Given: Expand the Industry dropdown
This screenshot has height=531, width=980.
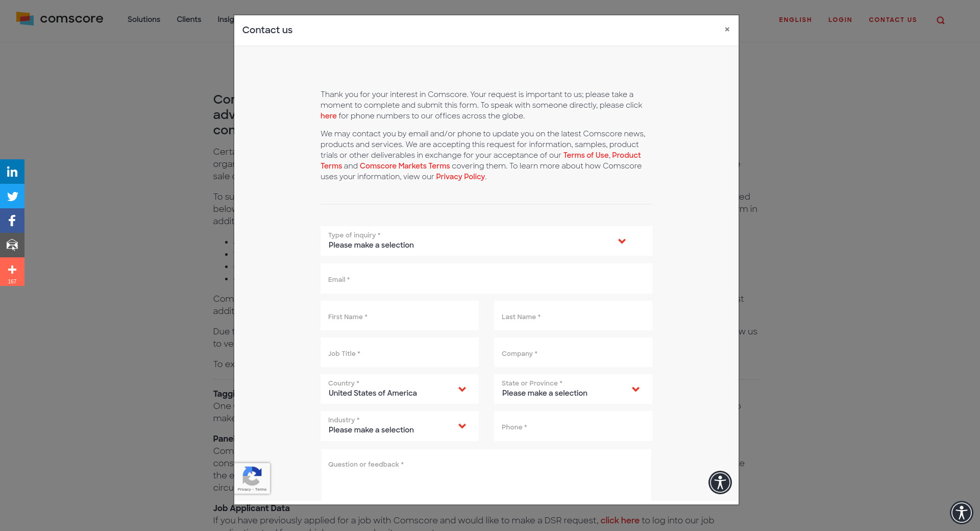Looking at the screenshot, I should point(400,426).
